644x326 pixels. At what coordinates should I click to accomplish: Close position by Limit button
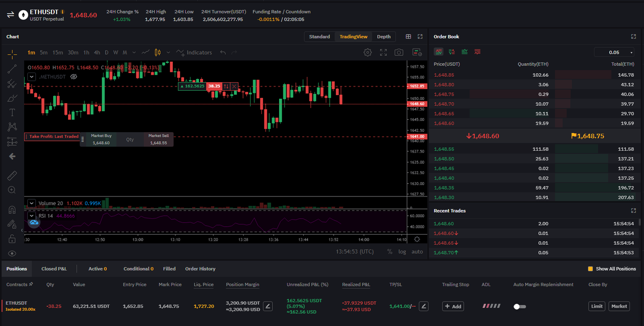pyautogui.click(x=597, y=306)
